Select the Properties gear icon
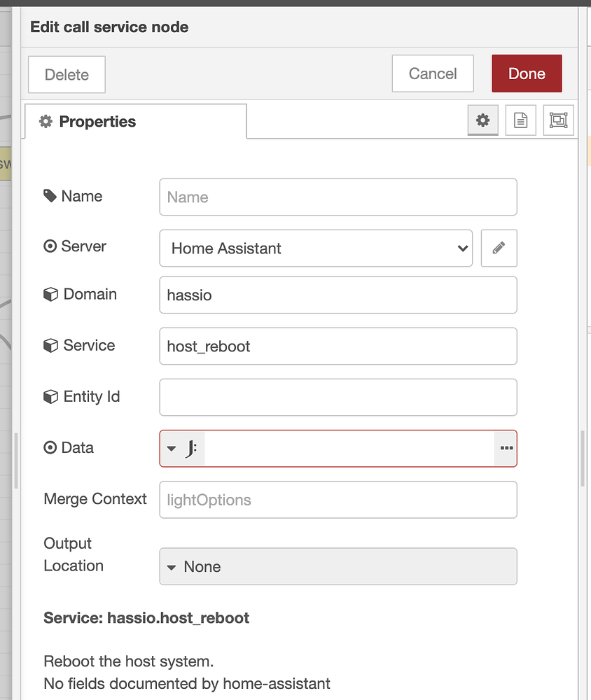The image size is (591, 700). 482,120
